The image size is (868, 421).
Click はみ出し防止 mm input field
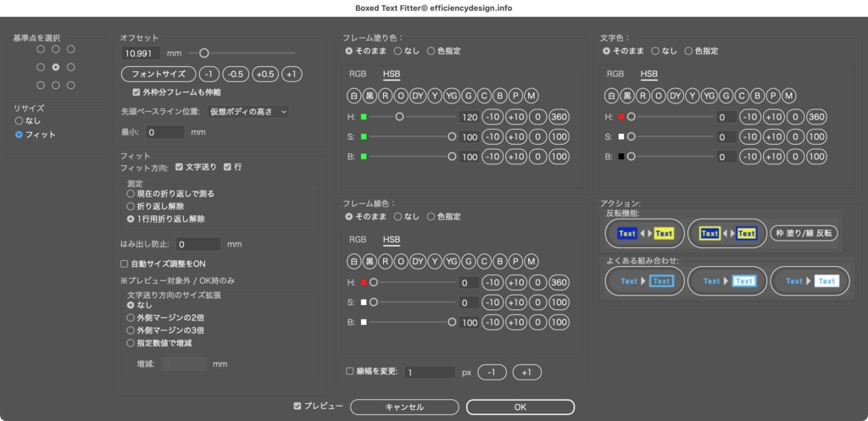pos(198,244)
